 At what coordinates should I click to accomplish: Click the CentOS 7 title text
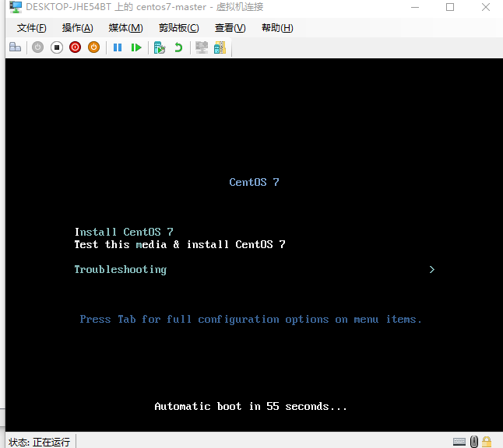click(254, 182)
